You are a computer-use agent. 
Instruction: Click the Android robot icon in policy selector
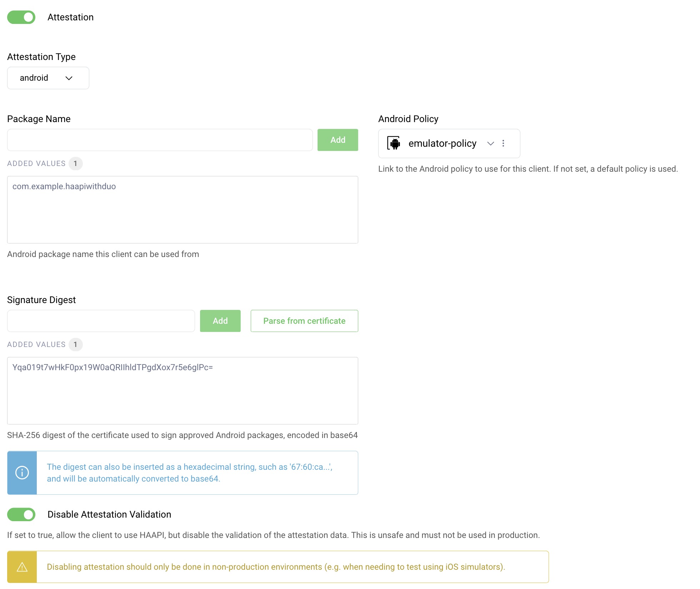point(394,143)
